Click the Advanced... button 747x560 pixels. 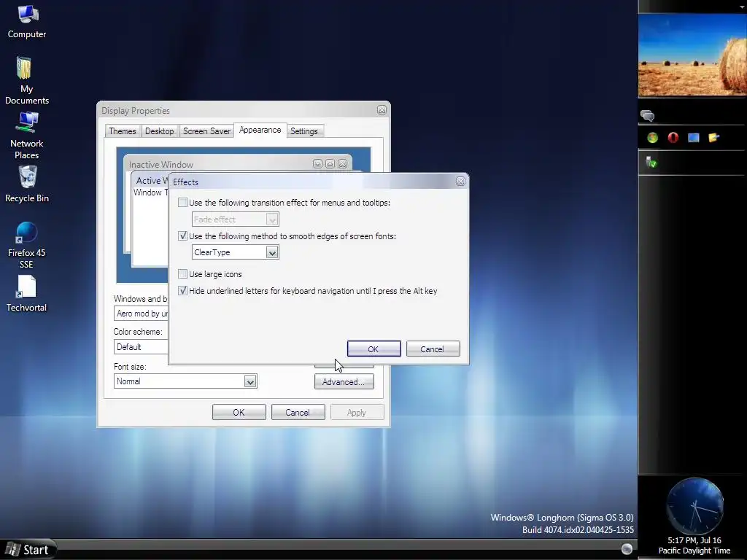coord(344,382)
